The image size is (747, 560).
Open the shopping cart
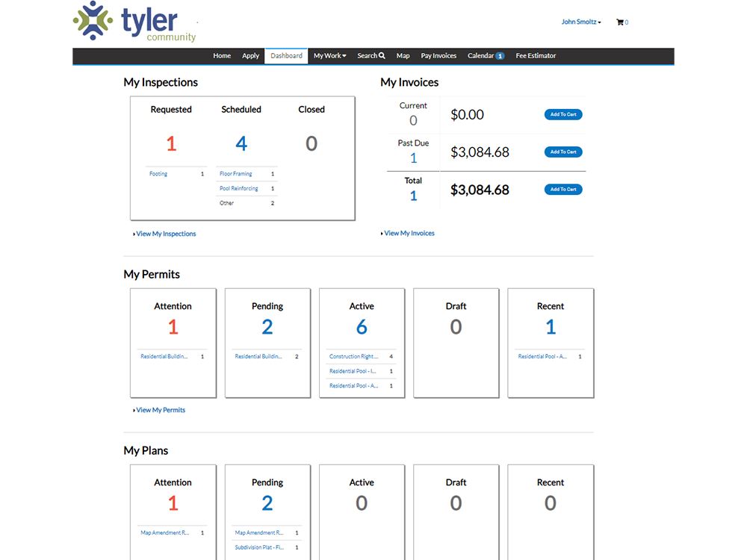pyautogui.click(x=622, y=22)
